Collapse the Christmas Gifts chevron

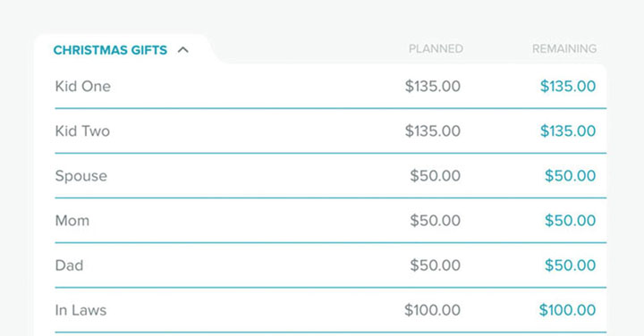pos(182,50)
